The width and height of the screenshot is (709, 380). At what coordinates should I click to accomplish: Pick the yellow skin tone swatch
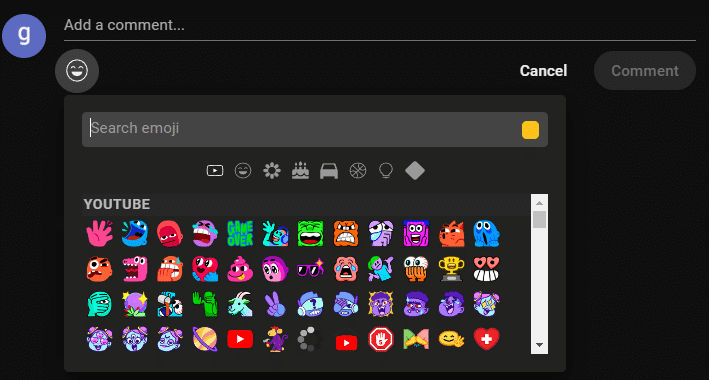tap(530, 130)
